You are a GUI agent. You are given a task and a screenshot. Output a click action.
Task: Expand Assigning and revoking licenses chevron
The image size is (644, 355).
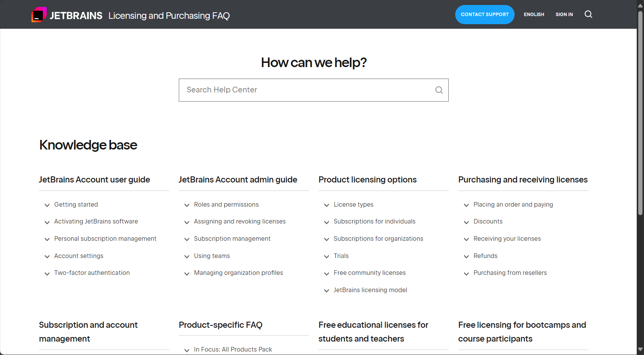click(187, 222)
